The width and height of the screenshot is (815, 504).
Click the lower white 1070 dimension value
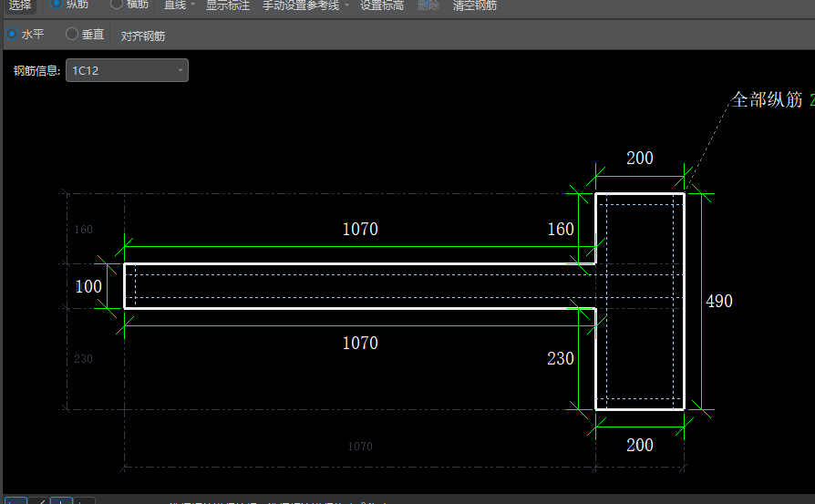359,343
